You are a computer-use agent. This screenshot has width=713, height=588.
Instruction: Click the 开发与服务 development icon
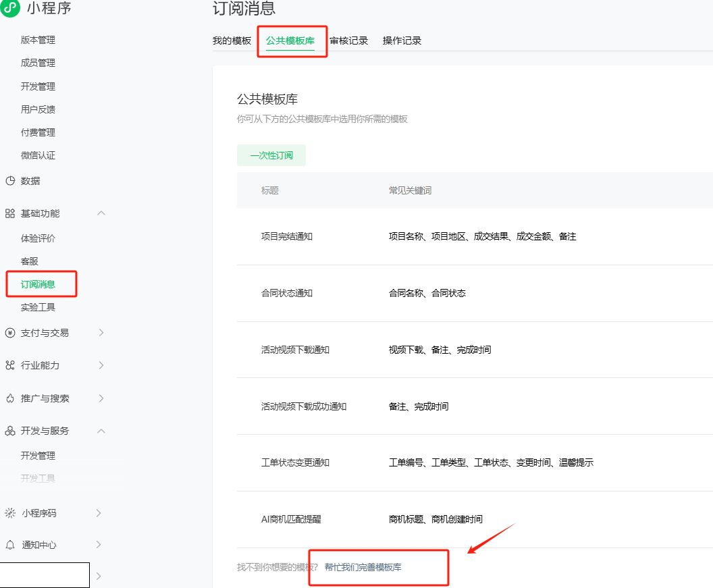[10, 431]
